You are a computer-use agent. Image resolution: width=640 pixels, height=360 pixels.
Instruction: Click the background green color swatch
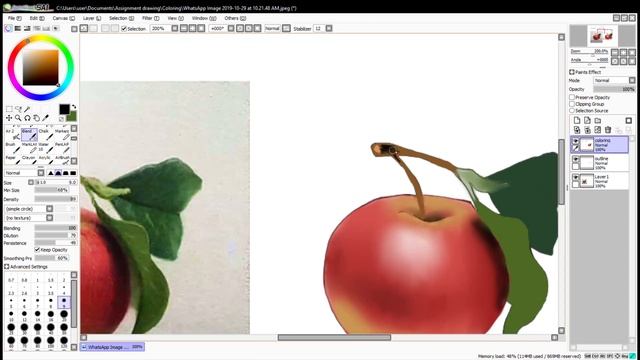click(72, 117)
